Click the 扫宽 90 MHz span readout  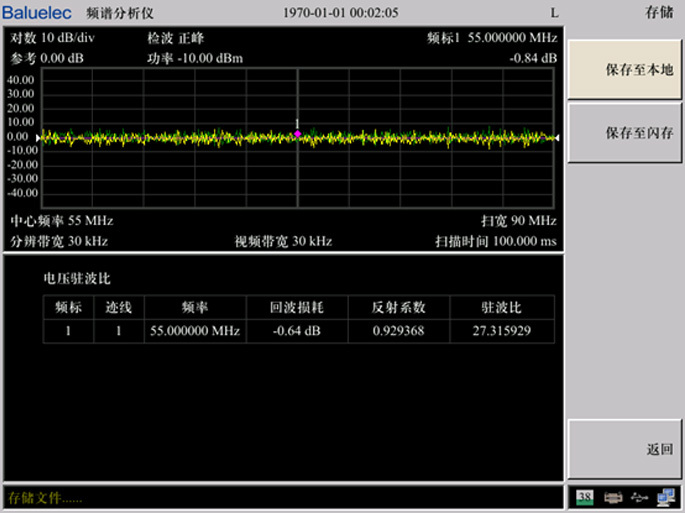518,220
